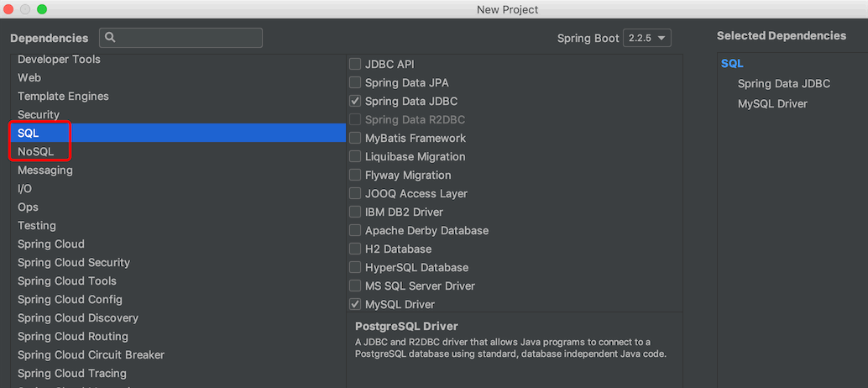
Task: Check the JOOQ Access Layer checkbox
Action: [355, 194]
